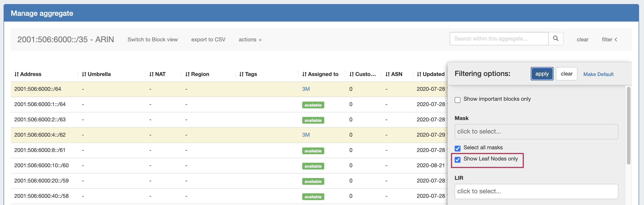This screenshot has height=205, width=644.
Task: Uncheck Select all masks checkbox
Action: (x=458, y=149)
